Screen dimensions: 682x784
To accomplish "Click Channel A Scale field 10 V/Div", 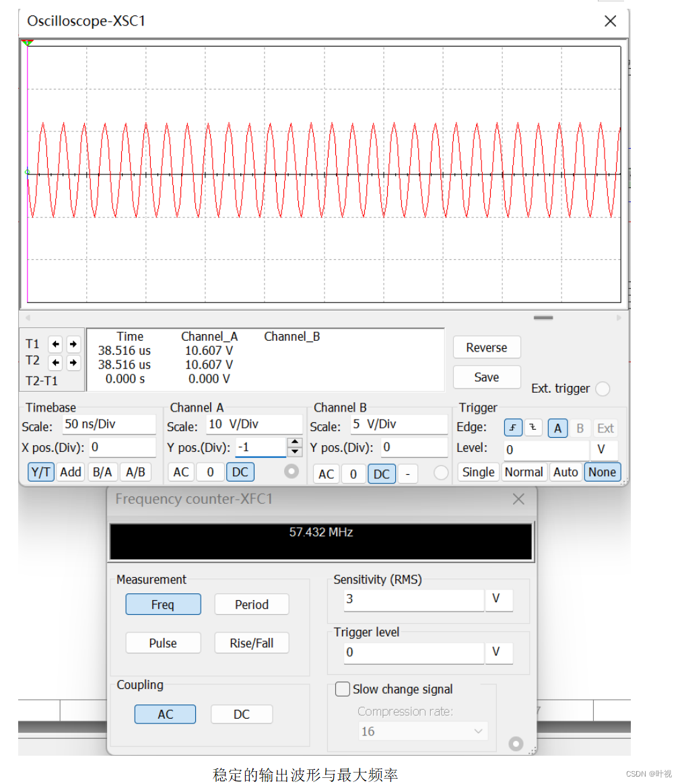I will coord(254,424).
